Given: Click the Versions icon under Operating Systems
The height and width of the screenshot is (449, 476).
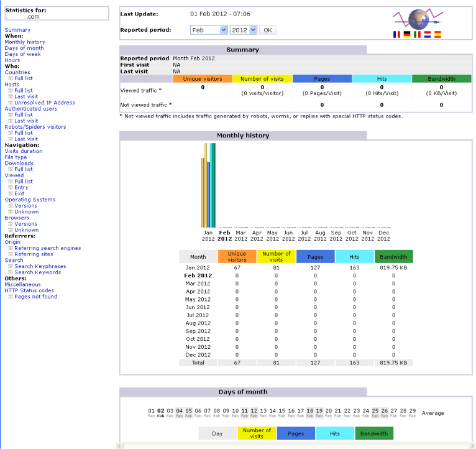Looking at the screenshot, I should pyautogui.click(x=11, y=206).
